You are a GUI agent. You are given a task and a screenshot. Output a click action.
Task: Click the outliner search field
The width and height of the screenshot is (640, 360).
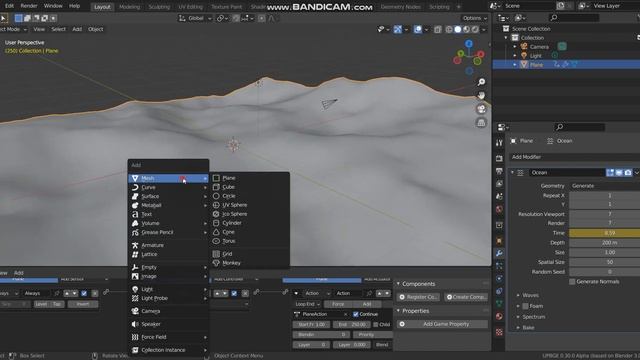click(x=574, y=18)
